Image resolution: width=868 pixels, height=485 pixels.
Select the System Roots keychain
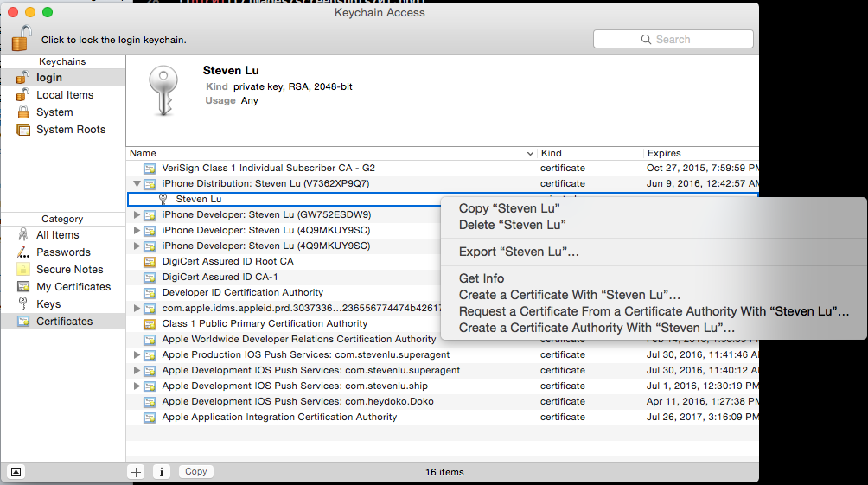(70, 130)
